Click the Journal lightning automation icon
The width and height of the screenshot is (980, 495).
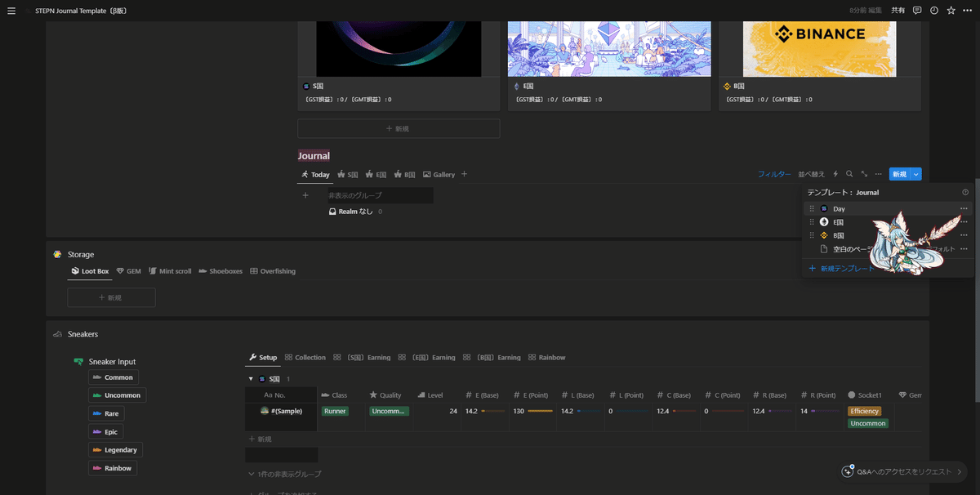click(835, 174)
